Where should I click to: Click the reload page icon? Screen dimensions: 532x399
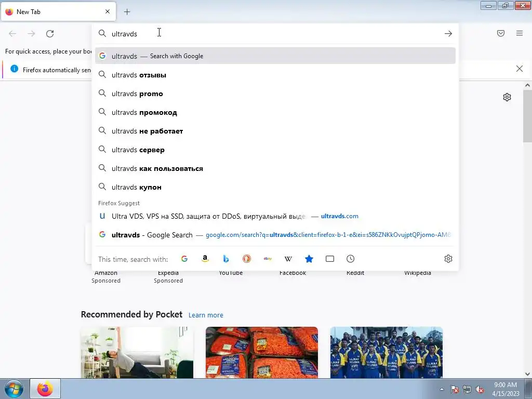point(50,34)
